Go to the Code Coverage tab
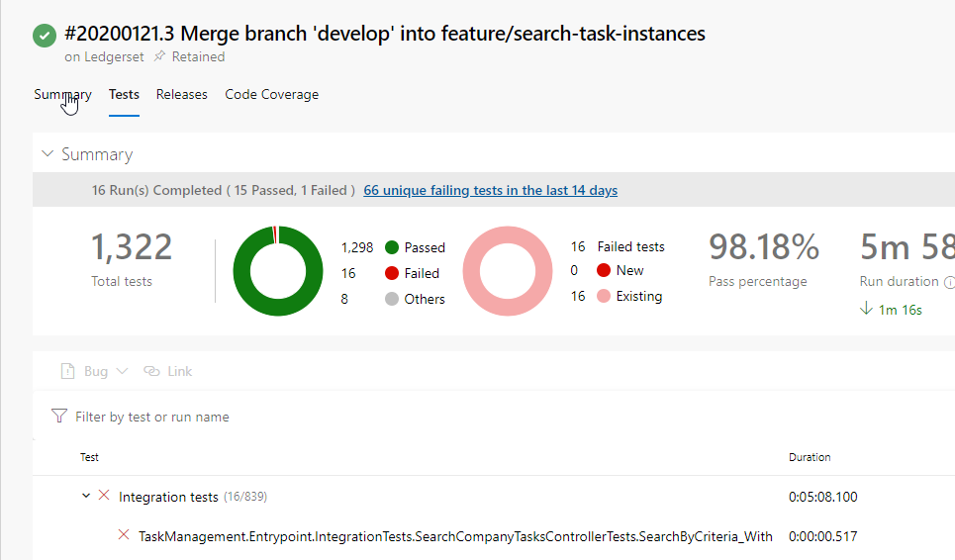The width and height of the screenshot is (955, 560). (272, 95)
